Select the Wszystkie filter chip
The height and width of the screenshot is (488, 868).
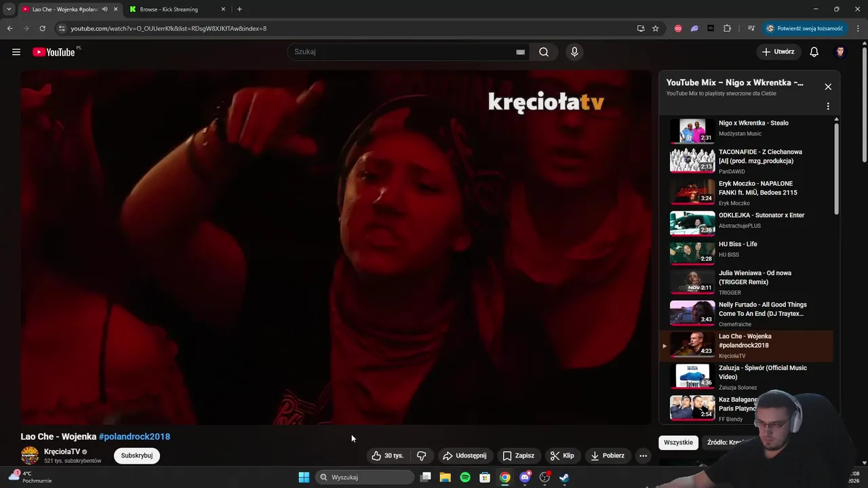pos(678,443)
